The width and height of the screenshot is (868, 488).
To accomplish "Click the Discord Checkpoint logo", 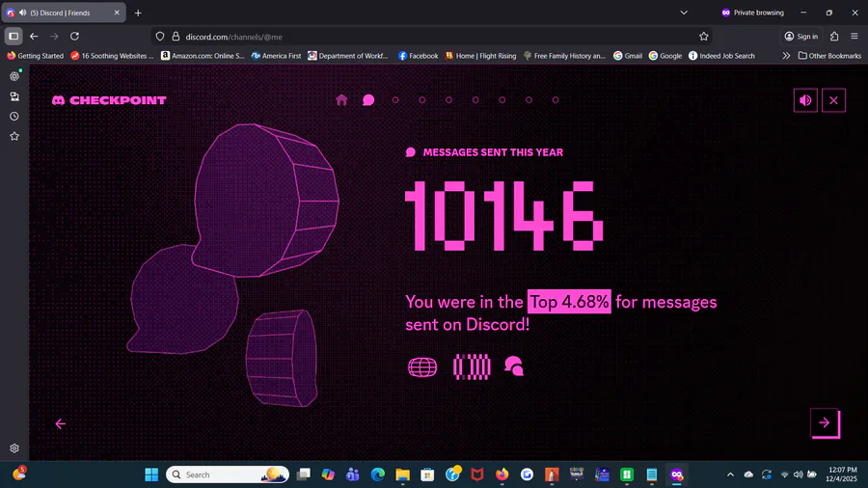I will pyautogui.click(x=109, y=100).
